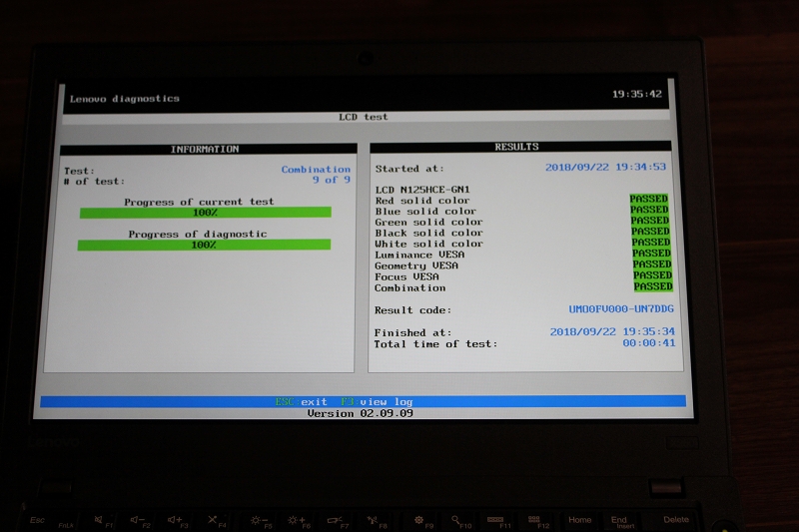
Task: Click the 'Started at' time 2018/09/22 19:34:53
Action: [605, 167]
